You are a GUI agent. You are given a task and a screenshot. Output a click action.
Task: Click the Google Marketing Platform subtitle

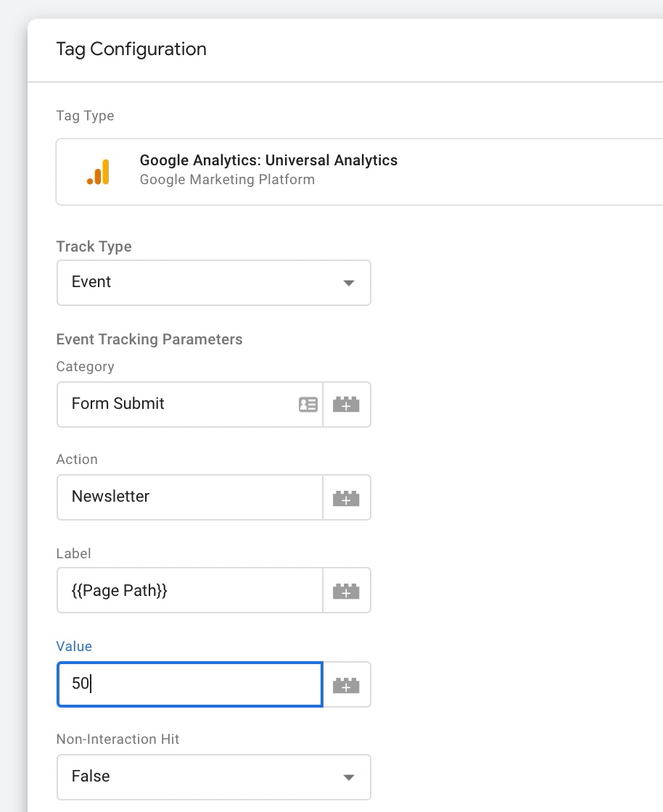pyautogui.click(x=227, y=180)
